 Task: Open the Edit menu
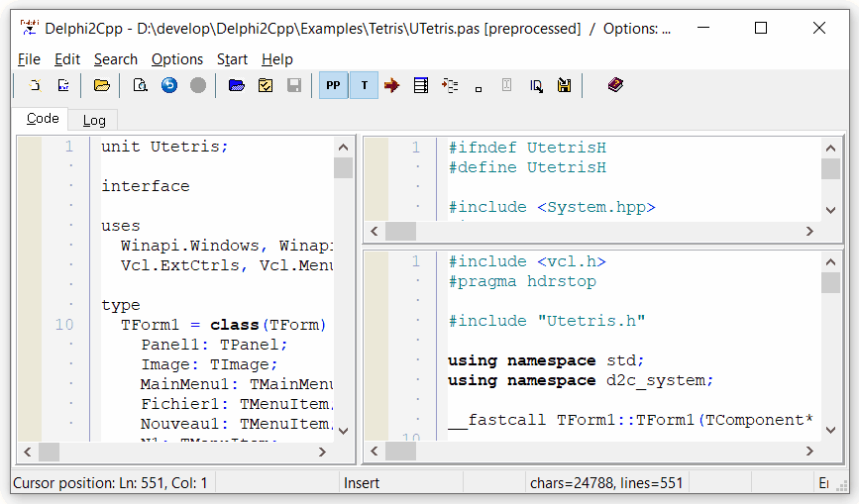67,59
